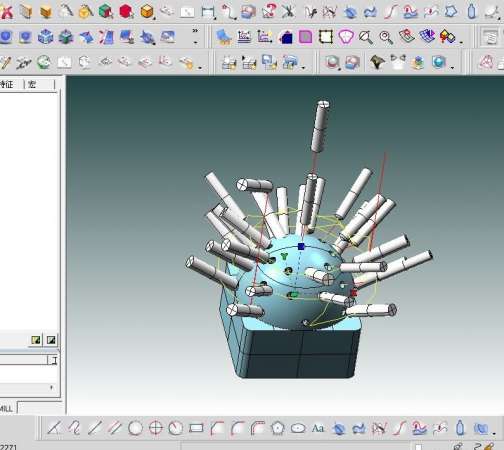
Task: Click the ellipse sketch tool
Action: click(x=298, y=428)
